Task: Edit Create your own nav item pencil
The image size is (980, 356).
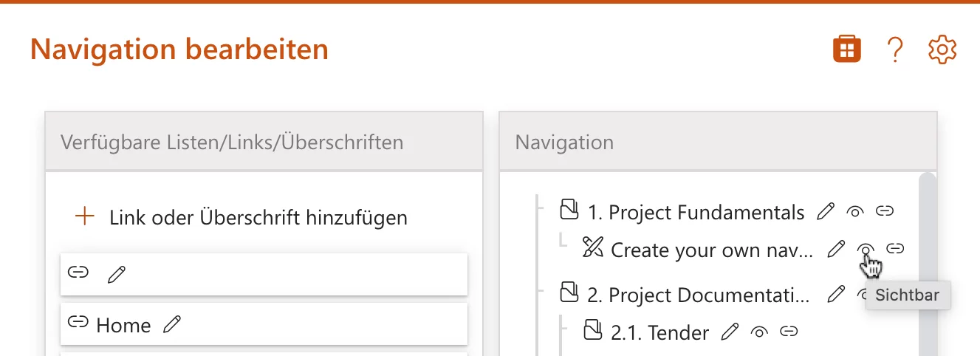Action: pos(836,250)
